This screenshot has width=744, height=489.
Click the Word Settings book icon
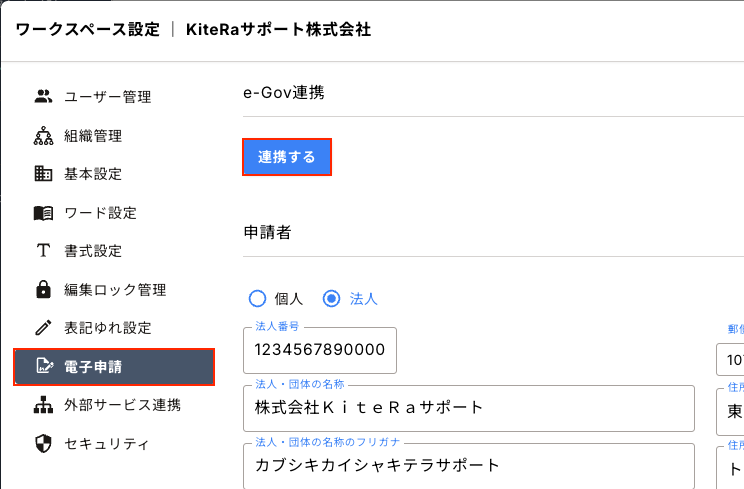[43, 213]
